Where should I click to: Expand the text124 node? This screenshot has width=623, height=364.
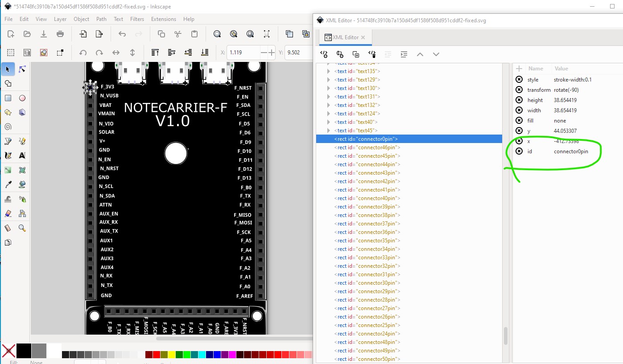coord(329,114)
